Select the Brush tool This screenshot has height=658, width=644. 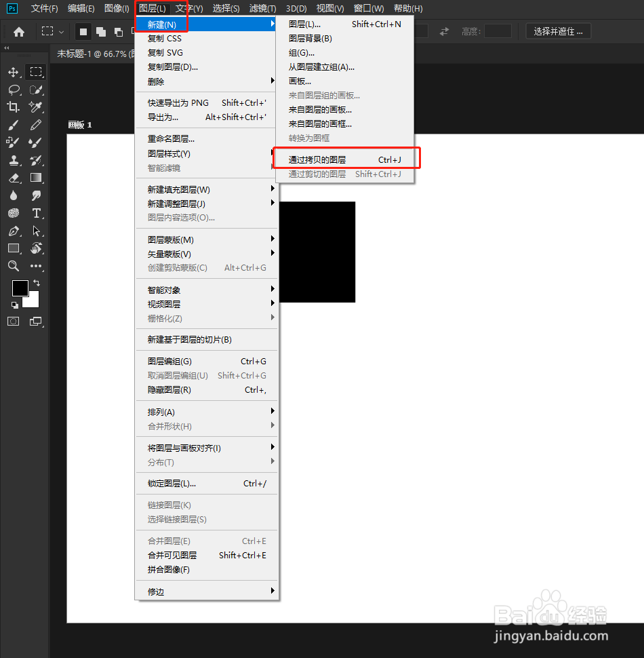(13, 125)
